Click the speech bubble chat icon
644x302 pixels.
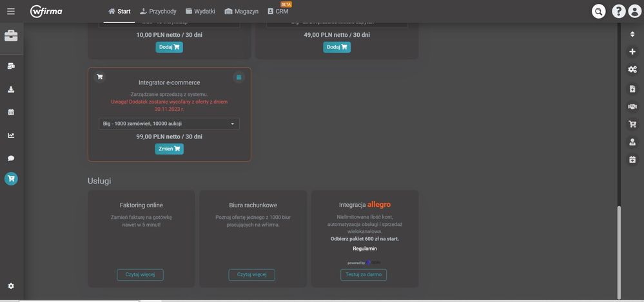(x=11, y=158)
